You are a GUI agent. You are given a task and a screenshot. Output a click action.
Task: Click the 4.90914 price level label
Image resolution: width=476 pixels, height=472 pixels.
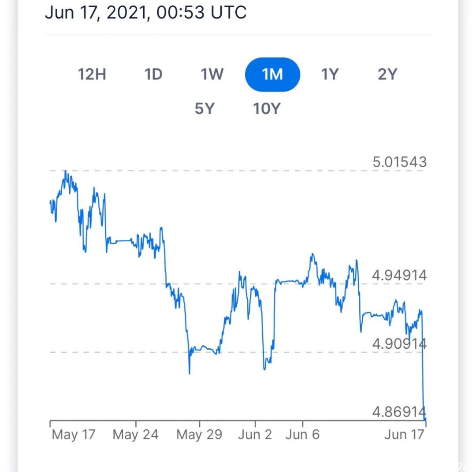[399, 344]
